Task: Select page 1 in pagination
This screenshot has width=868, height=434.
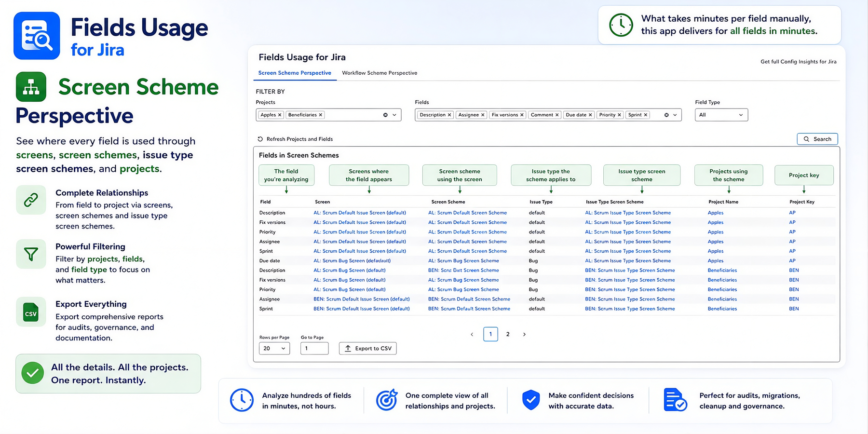Action: pos(490,334)
